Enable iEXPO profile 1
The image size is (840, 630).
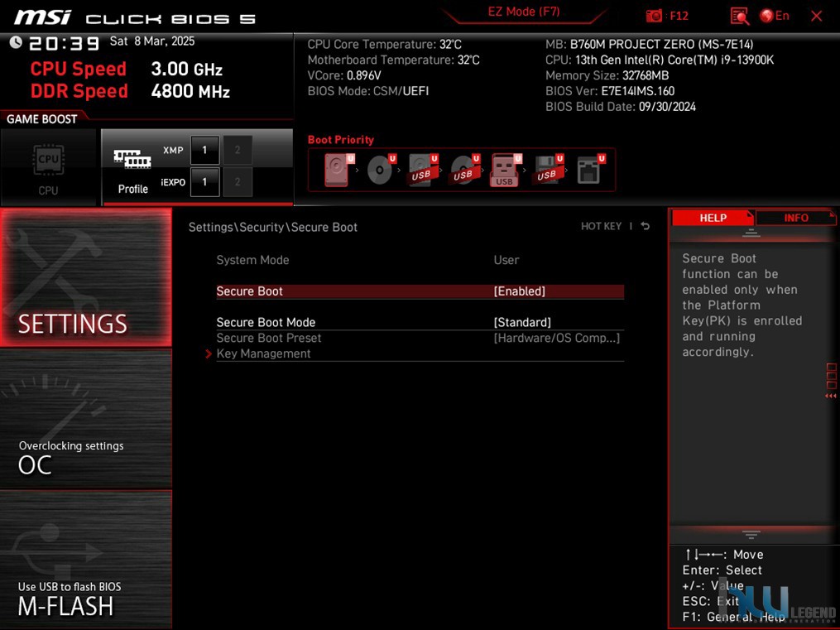[204, 181]
